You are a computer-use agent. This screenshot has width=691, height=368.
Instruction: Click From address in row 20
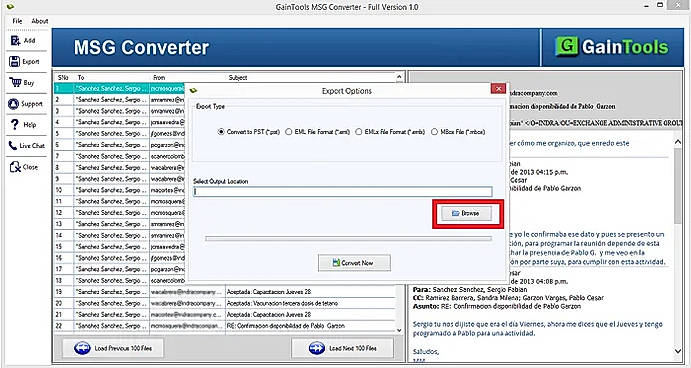tap(186, 303)
